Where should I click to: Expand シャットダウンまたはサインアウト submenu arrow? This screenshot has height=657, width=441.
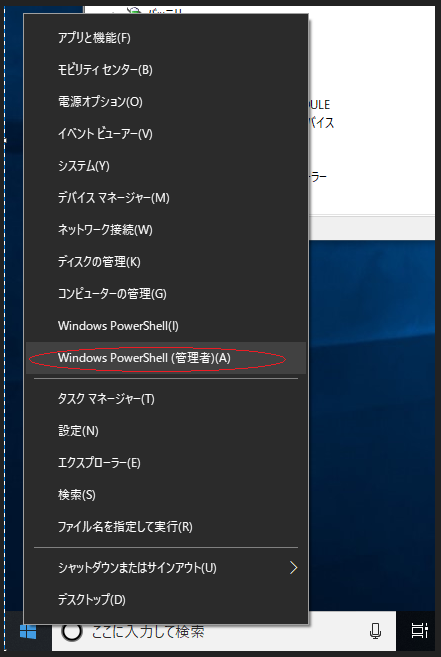(x=293, y=568)
